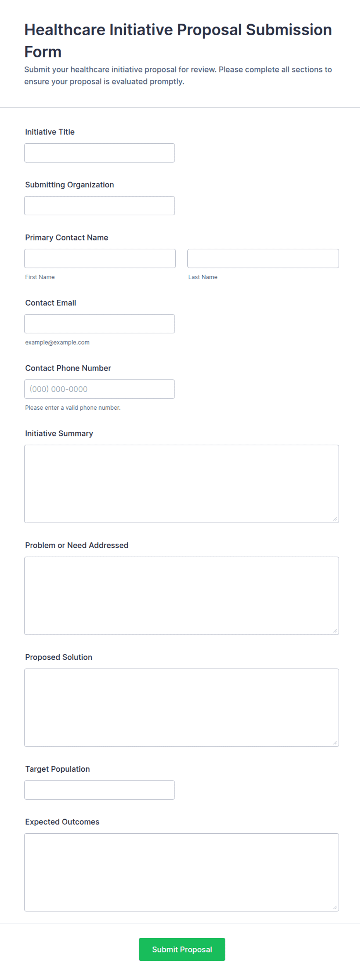Select the First Name input box

click(100, 259)
